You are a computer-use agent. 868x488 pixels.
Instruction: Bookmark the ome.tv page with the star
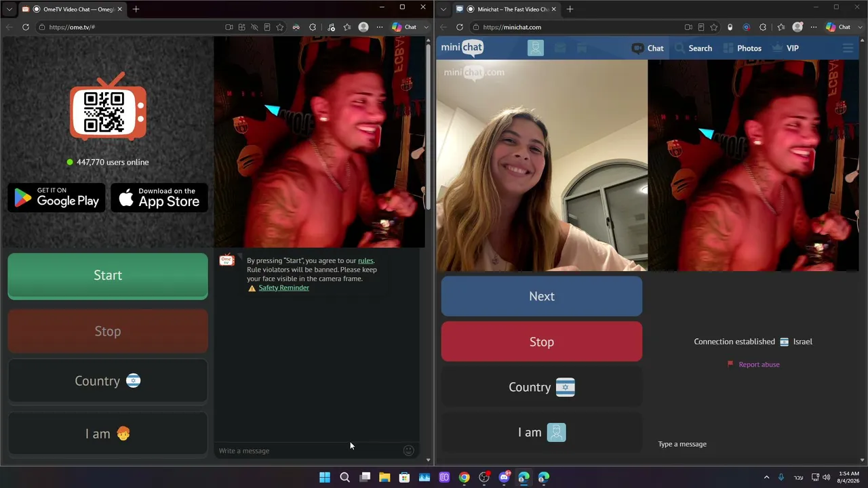(x=280, y=27)
